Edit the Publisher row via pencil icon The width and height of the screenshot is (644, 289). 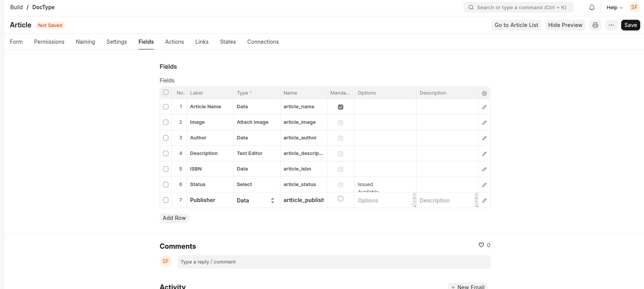coord(484,200)
